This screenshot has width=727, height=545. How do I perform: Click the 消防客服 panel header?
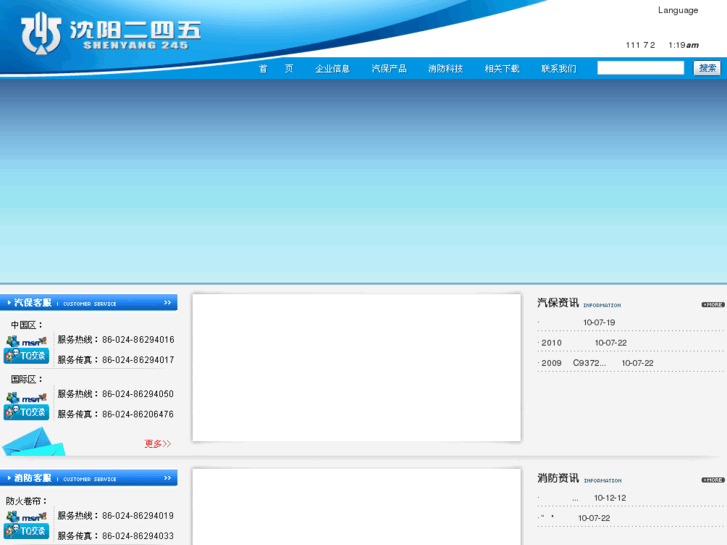click(x=89, y=478)
